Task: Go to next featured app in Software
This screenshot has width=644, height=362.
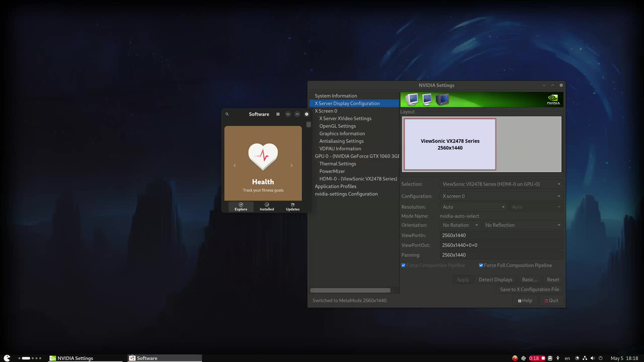Action: pos(292,165)
